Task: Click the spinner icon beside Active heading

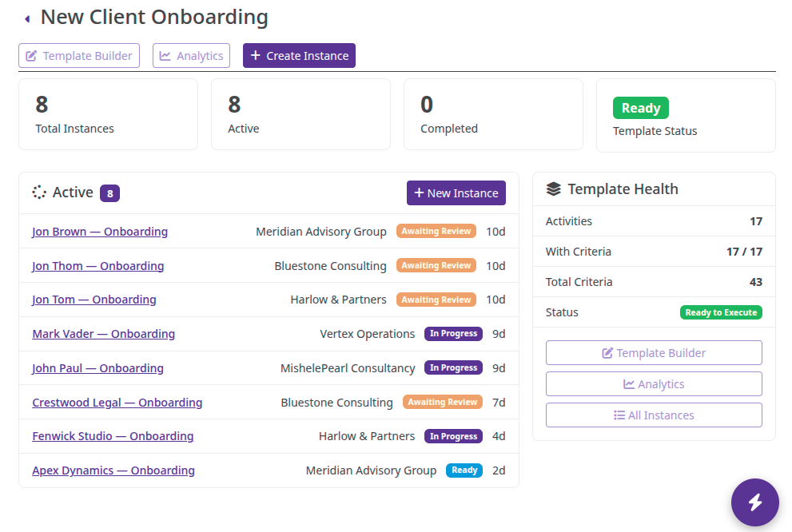Action: 38,193
